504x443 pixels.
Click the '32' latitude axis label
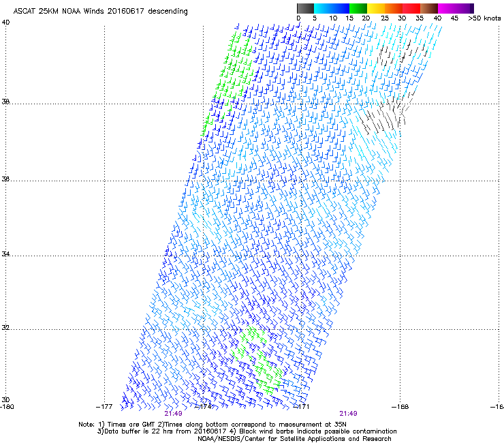pyautogui.click(x=5, y=328)
